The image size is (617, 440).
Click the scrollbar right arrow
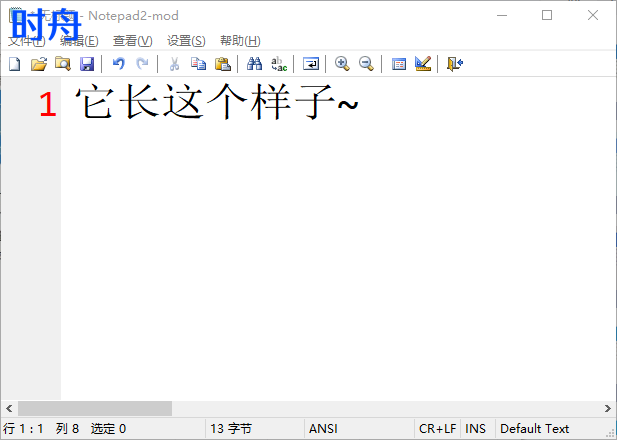point(608,409)
